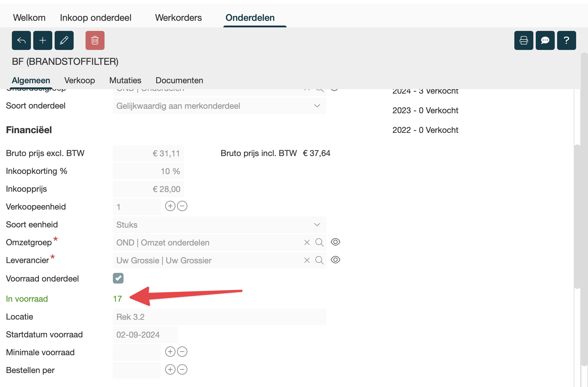Click the Locatie input field
The width and height of the screenshot is (588, 387).
220,317
